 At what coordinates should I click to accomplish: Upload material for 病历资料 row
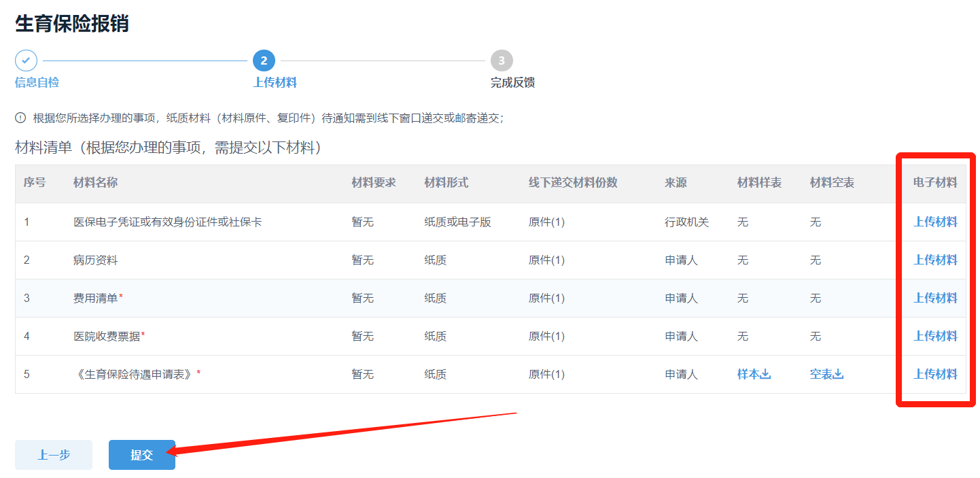coord(935,260)
